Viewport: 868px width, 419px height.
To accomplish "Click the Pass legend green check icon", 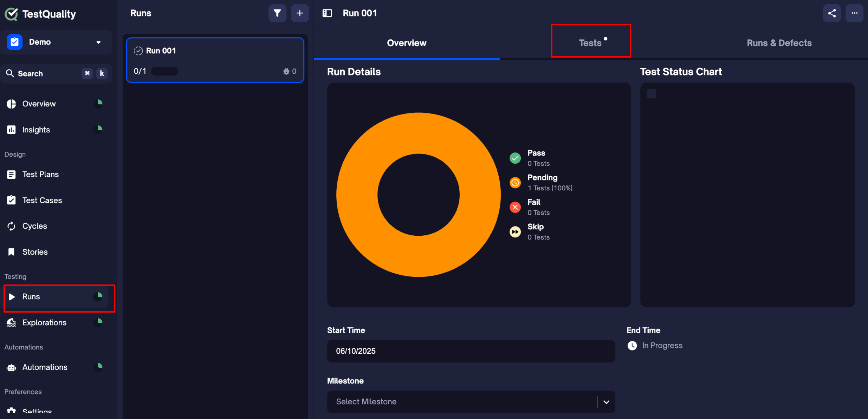I will (x=515, y=158).
